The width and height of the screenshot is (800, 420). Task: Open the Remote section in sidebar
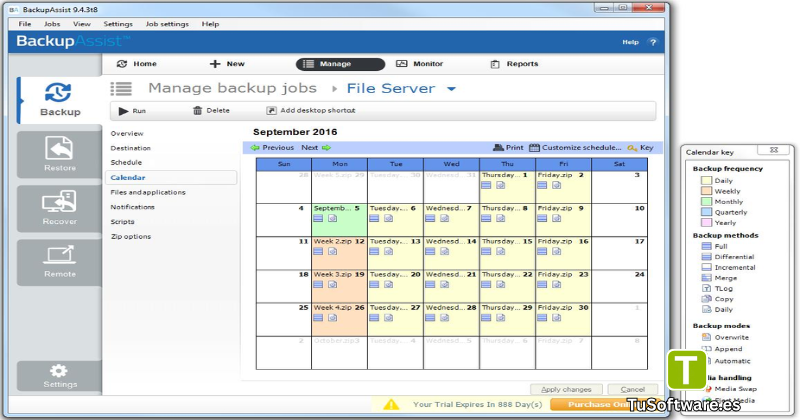pyautogui.click(x=60, y=262)
